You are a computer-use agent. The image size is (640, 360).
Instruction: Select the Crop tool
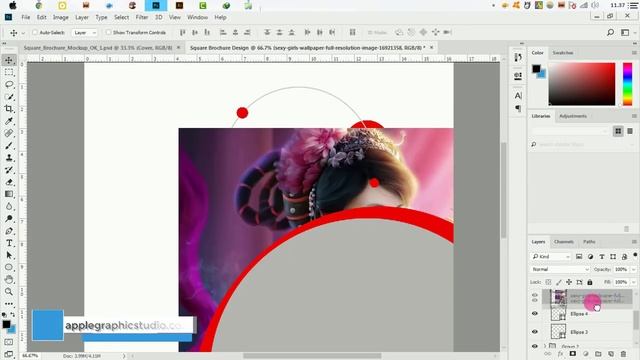9,109
